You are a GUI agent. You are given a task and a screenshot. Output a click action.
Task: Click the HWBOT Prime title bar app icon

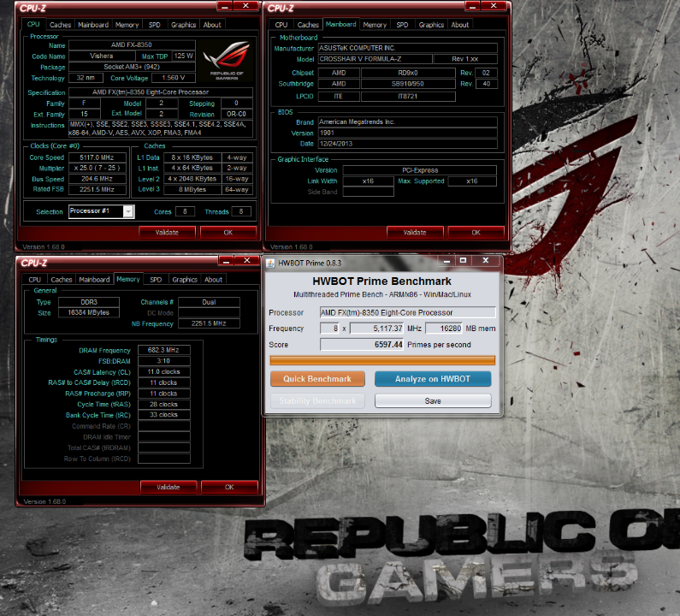tap(270, 263)
